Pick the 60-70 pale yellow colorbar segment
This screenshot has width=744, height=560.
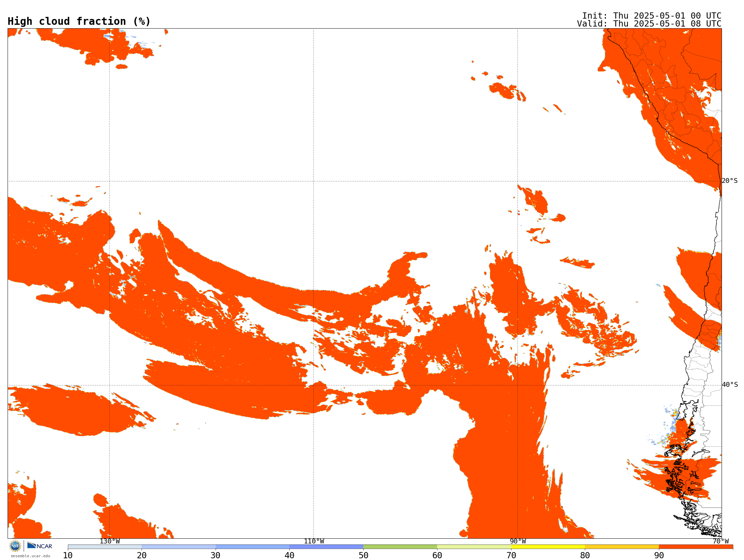pos(474,547)
